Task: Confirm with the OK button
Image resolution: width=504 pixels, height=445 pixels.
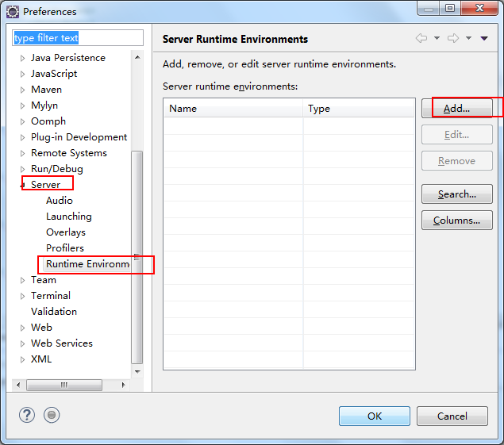Action: 375,416
